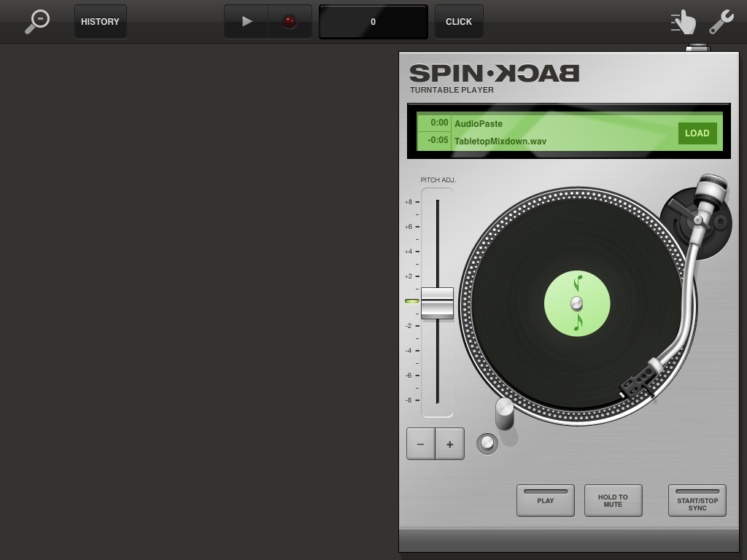The image size is (747, 560).
Task: Click the pitch adjust slider handle
Action: (438, 303)
